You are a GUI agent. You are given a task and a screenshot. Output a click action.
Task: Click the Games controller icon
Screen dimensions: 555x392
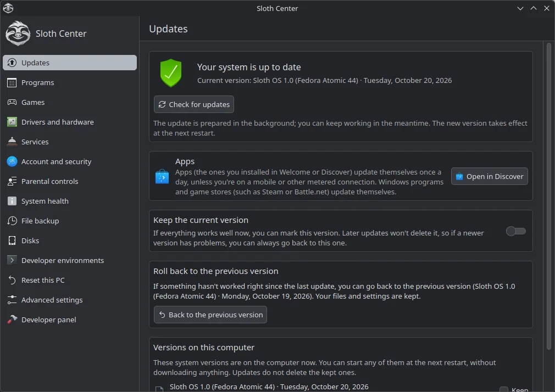(x=12, y=102)
